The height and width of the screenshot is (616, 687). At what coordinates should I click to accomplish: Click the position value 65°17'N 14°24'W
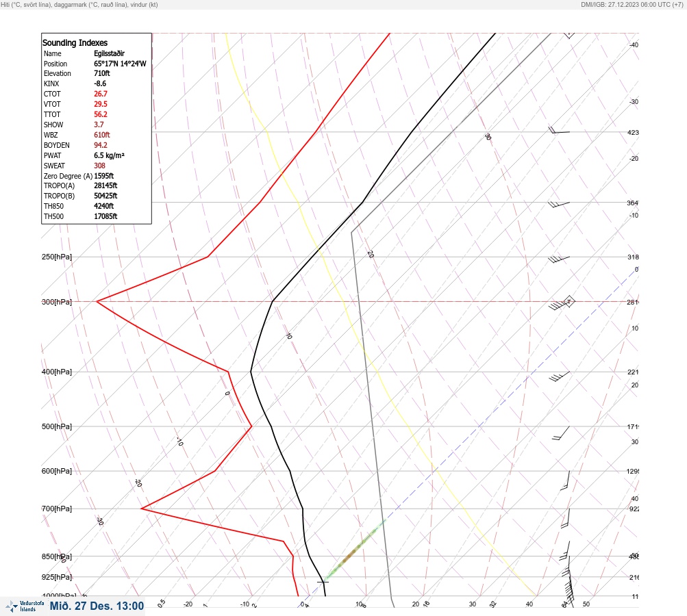click(x=120, y=64)
